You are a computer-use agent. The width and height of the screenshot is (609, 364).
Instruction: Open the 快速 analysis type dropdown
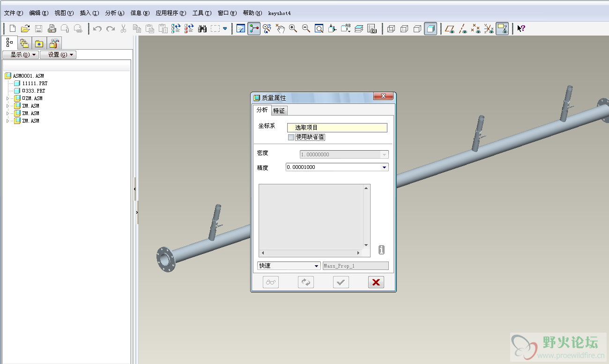pyautogui.click(x=289, y=266)
